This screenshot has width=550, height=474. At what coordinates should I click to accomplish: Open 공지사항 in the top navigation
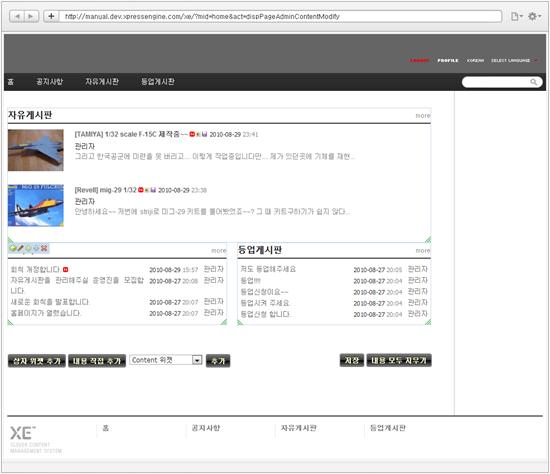(x=49, y=82)
